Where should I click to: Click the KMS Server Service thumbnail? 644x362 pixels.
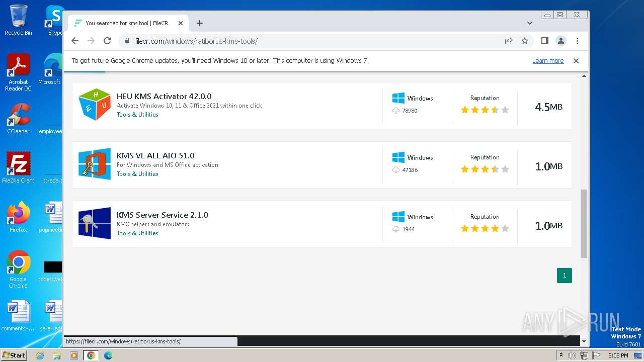click(x=95, y=223)
